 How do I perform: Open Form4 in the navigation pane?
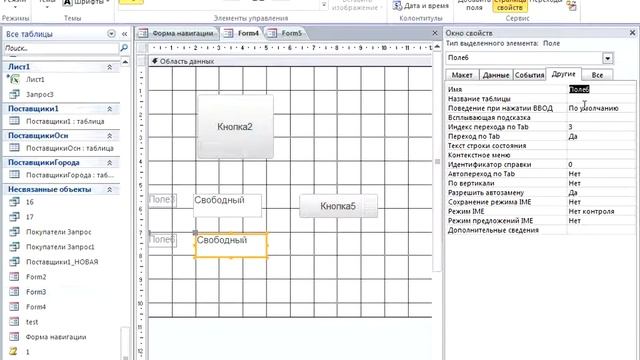36,307
